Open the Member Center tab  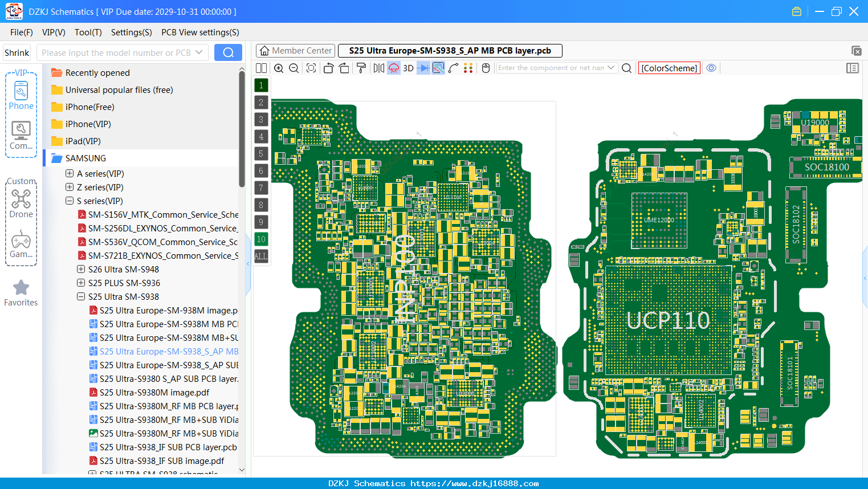point(295,51)
